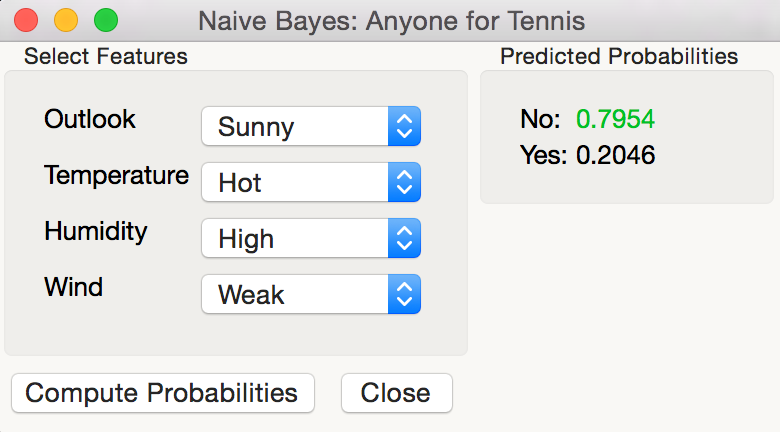Click the Predicted Probabilities heading

(x=619, y=56)
